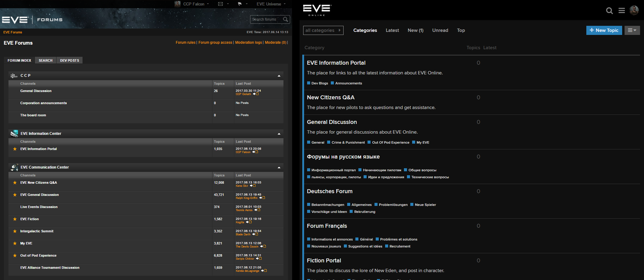This screenshot has height=280, width=644.
Task: Open the all categories dropdown
Action: pos(323,30)
